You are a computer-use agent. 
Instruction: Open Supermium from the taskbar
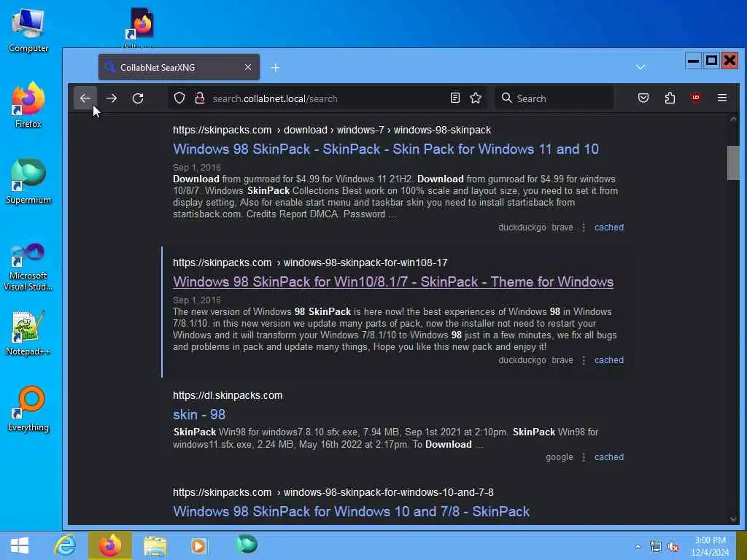247,545
